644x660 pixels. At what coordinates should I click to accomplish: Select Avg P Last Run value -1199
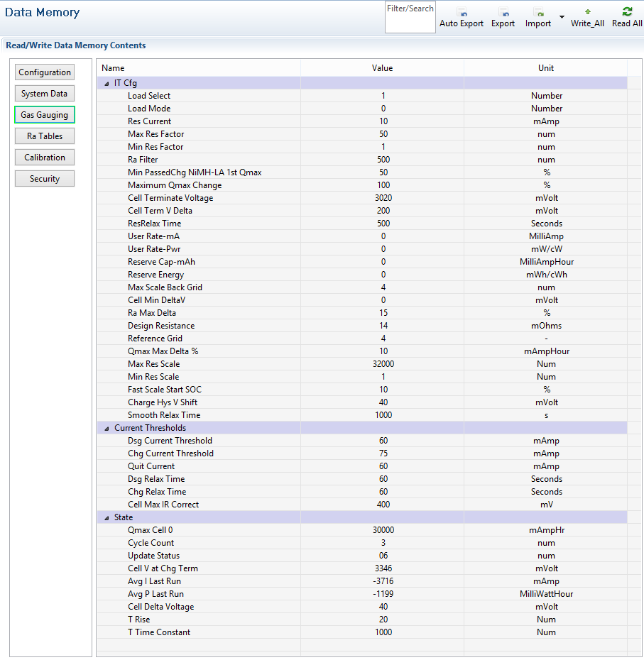click(x=383, y=594)
